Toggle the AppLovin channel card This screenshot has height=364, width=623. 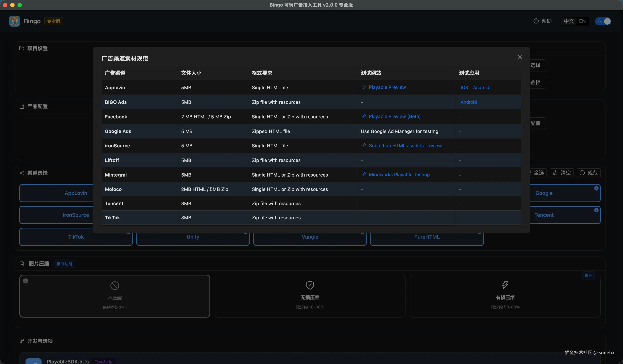coord(56,193)
